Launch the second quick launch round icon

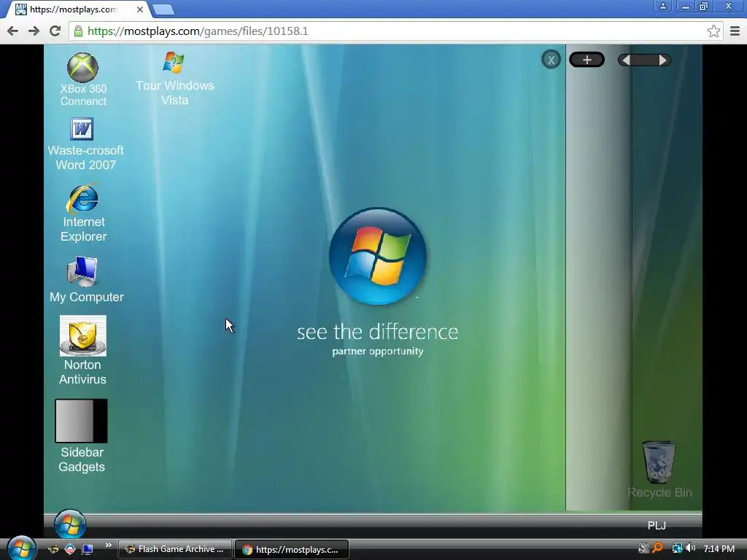70,549
